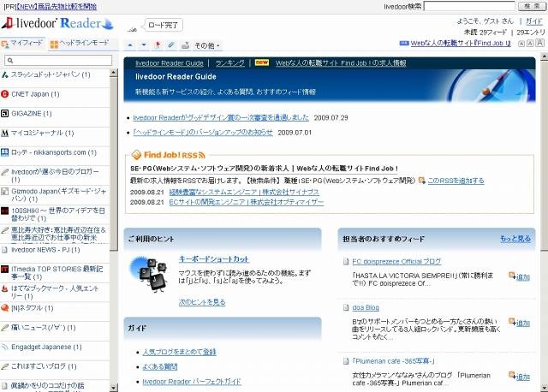This screenshot has height=392, width=548.
Task: Open the ECサイトの開発エンジニア job link
Action: 247,202
